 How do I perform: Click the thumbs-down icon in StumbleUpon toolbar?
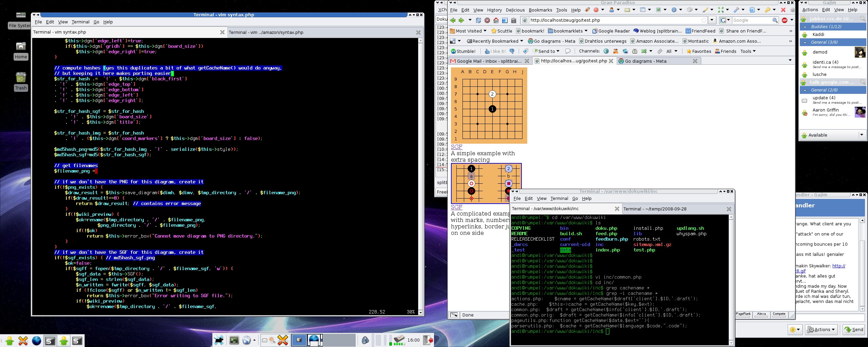tap(512, 51)
